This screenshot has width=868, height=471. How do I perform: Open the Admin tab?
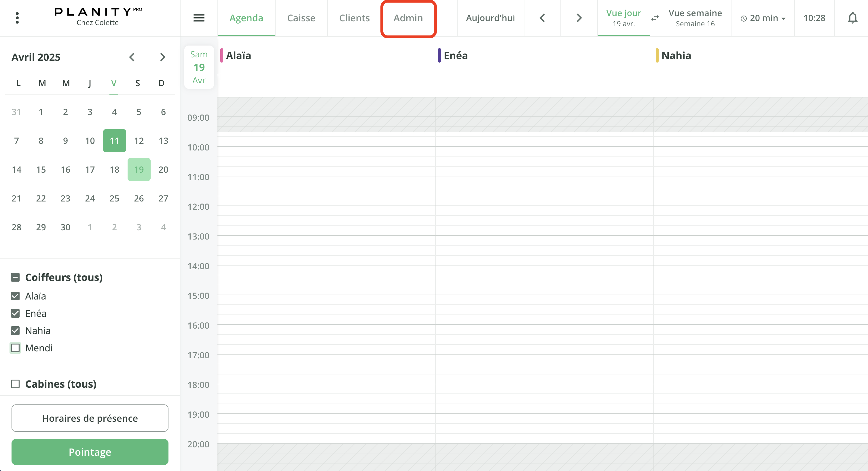(408, 18)
